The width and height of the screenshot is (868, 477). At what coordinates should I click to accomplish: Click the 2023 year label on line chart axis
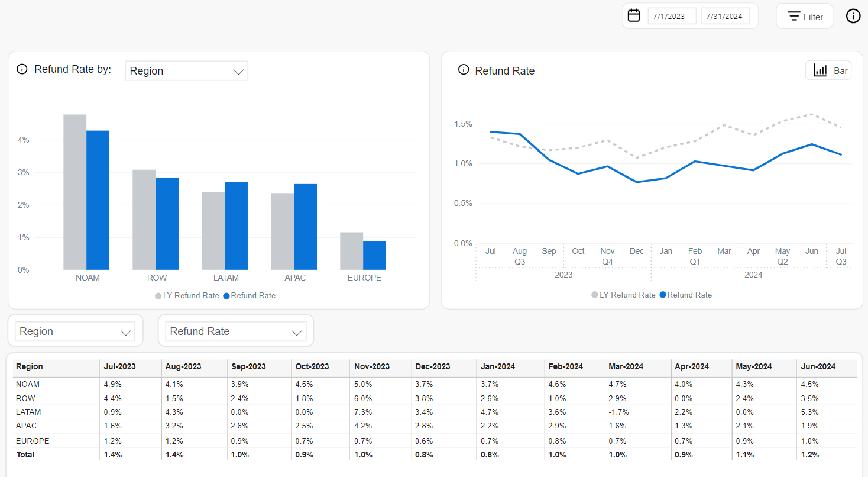(x=563, y=275)
